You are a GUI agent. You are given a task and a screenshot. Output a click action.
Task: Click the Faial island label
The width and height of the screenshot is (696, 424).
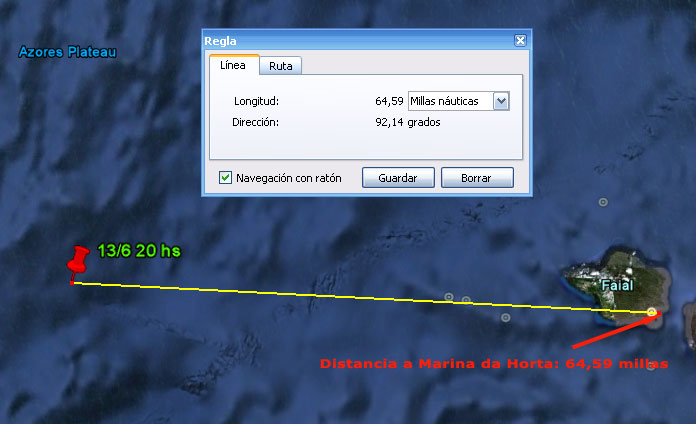tap(617, 286)
